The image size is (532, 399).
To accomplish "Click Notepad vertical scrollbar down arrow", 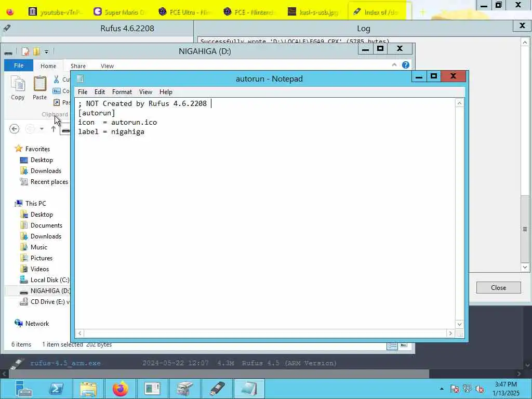I will coord(459,324).
